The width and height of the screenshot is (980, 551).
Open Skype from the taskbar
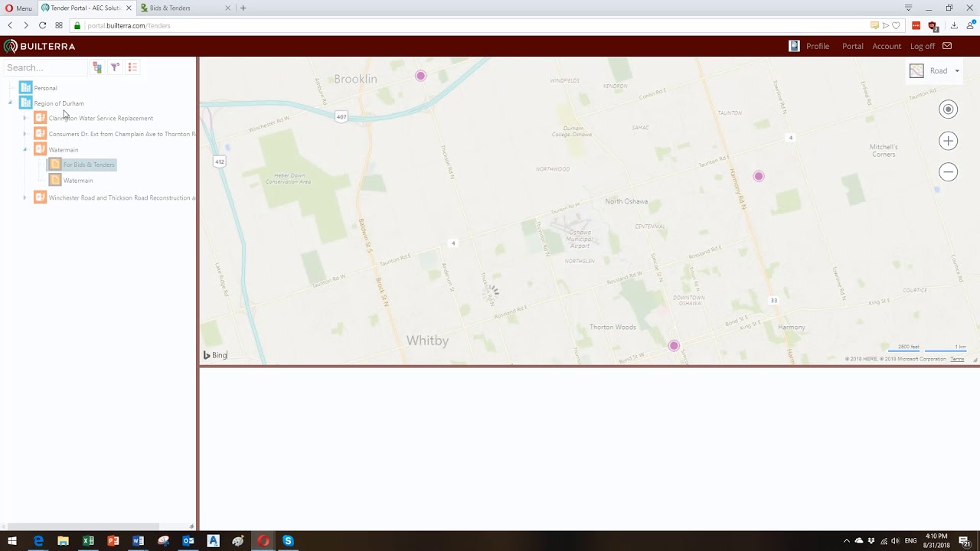click(288, 541)
